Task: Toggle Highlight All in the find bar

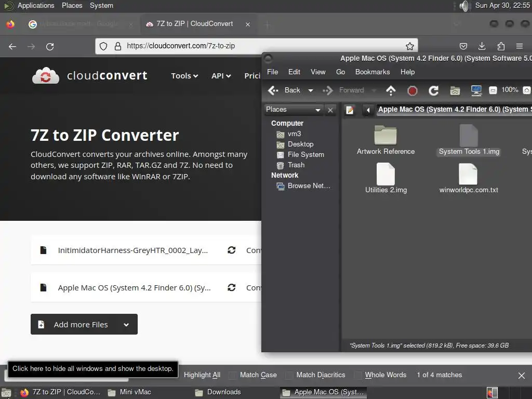Action: 202,375
